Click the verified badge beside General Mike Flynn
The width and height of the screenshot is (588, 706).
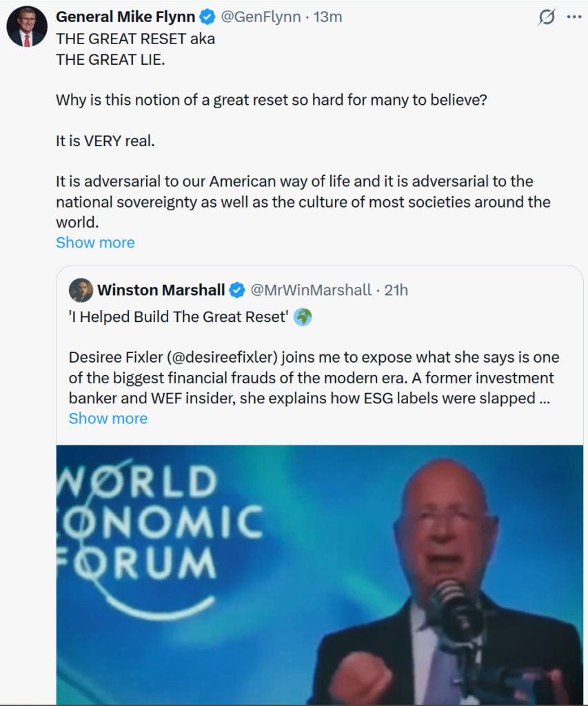(x=206, y=17)
